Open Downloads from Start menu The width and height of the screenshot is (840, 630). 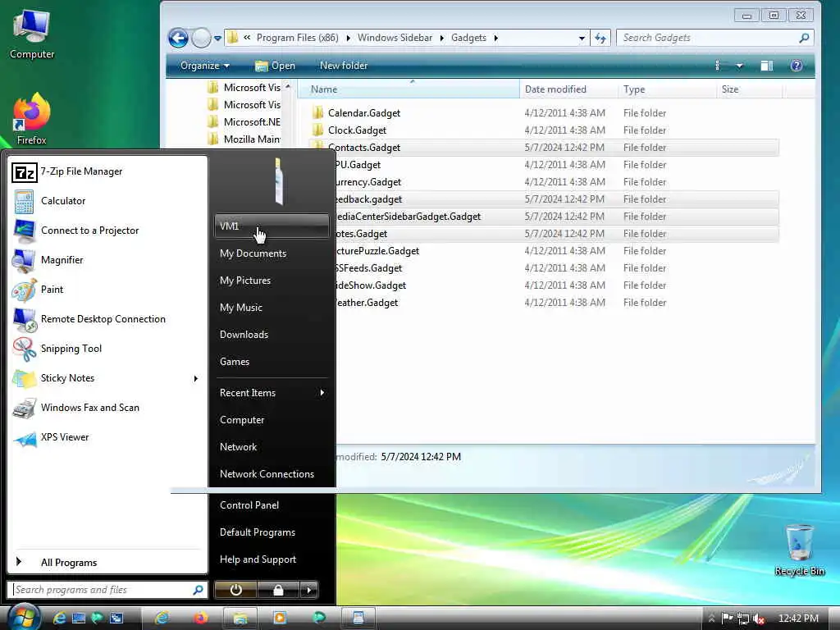272,335
